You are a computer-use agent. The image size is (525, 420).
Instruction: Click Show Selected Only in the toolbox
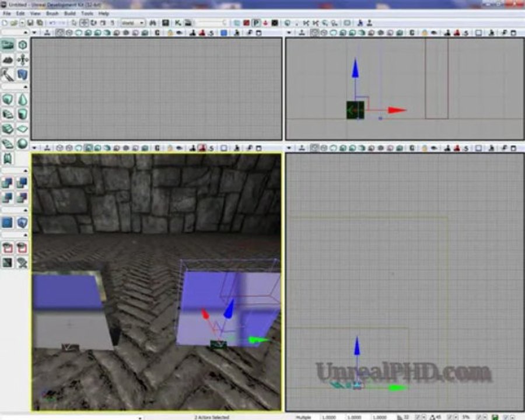pyautogui.click(x=8, y=248)
